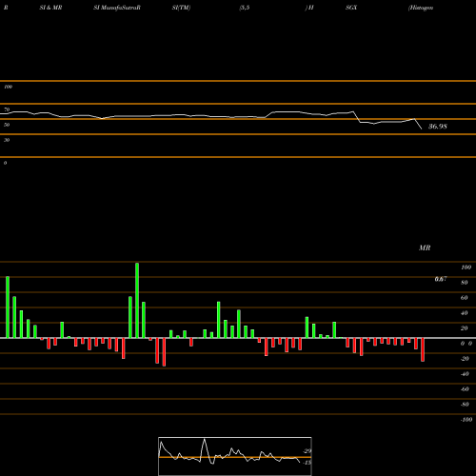Viewport: 476px width, 476px height.
Task: Click the RSI value label 36.98
Action: tap(438, 127)
